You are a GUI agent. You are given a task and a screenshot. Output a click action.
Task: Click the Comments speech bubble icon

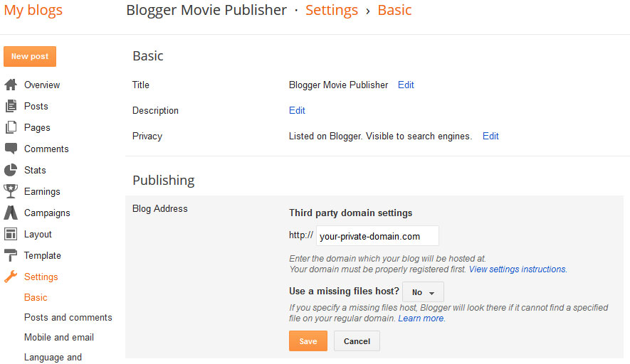tap(11, 149)
